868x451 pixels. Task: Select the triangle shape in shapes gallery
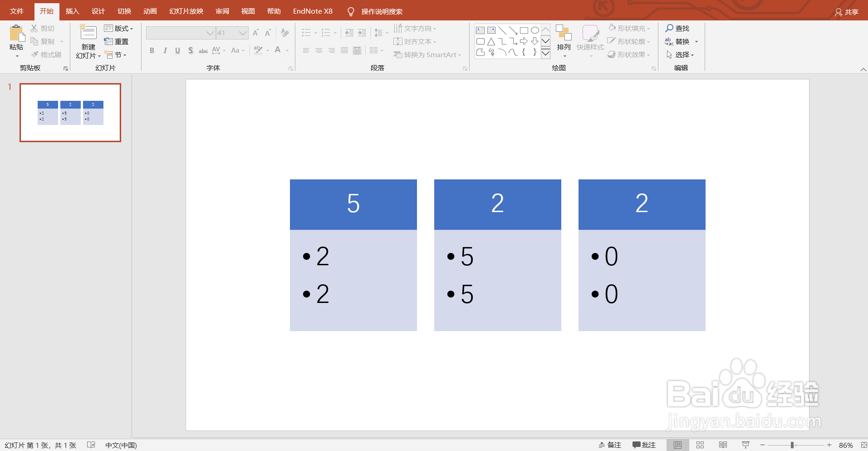(x=491, y=41)
